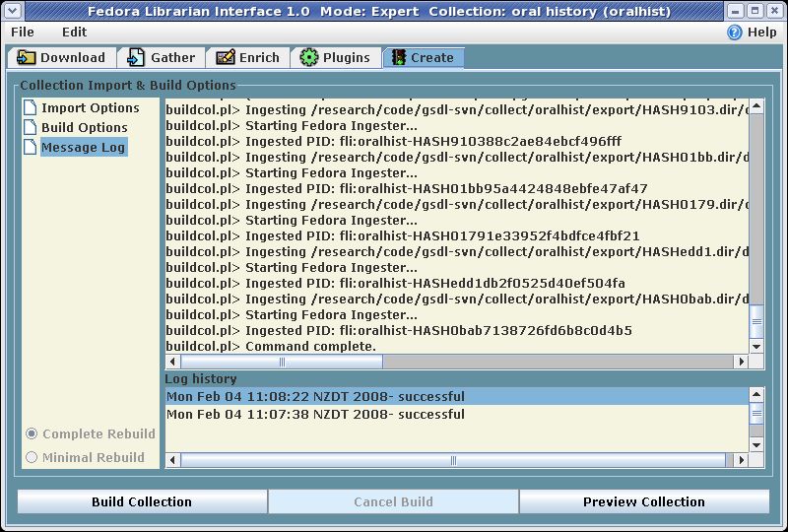The image size is (788, 532).
Task: Select the 11:08:22 successful log entry
Action: (457, 396)
